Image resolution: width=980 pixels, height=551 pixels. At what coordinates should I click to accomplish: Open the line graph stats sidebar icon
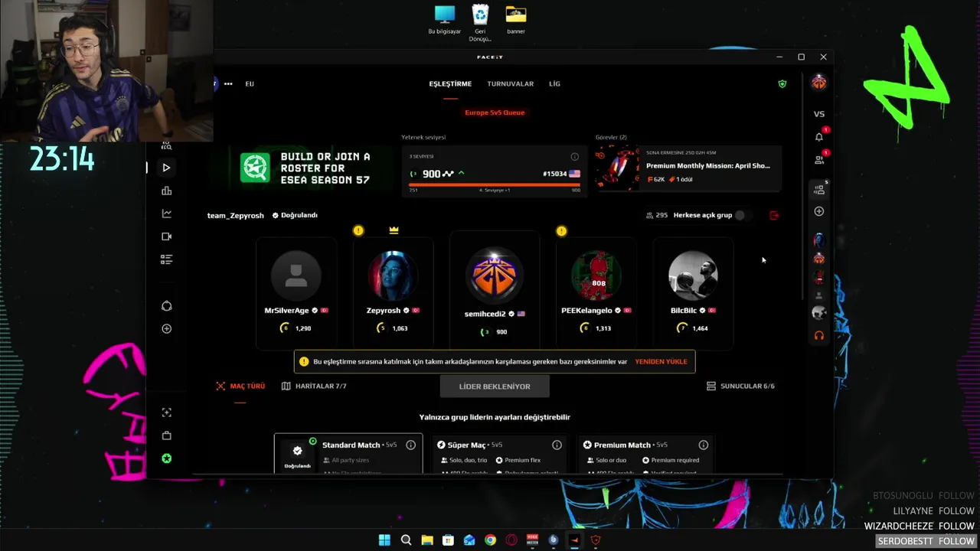coord(166,214)
